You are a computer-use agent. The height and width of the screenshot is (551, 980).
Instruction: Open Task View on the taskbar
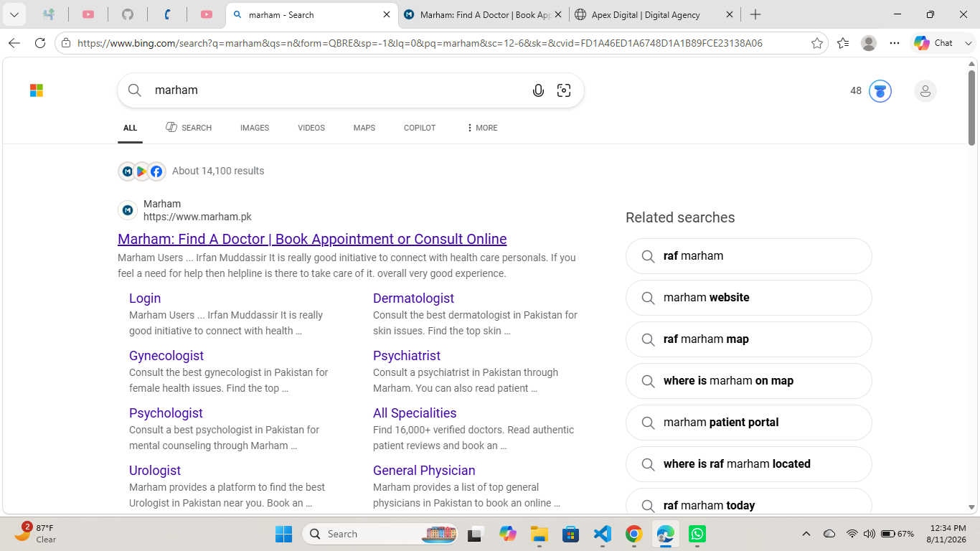pos(475,534)
